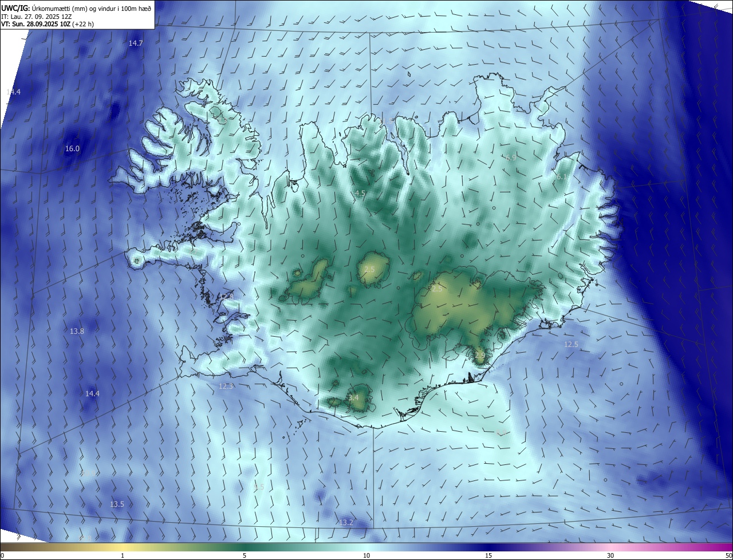Screen dimensions: 733x560
Task: Click the VT: Sun. 28.09.2025 10Z line
Action: pos(48,24)
